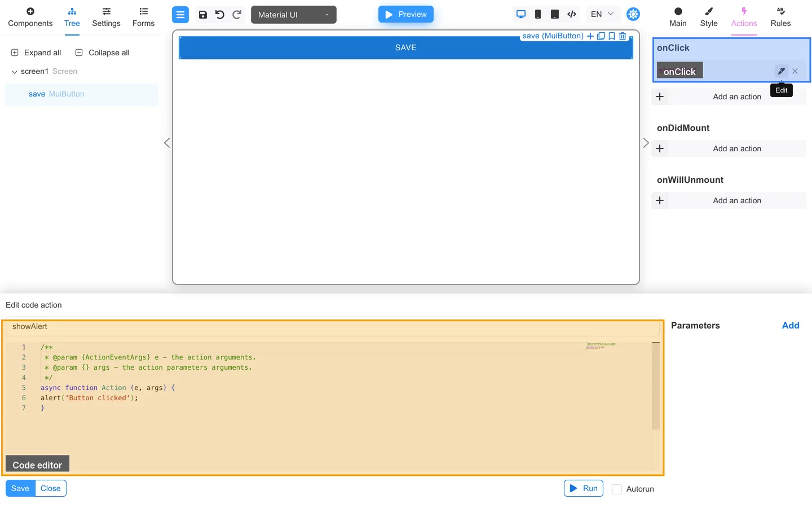Click line number 7 in code gutter

pos(24,408)
